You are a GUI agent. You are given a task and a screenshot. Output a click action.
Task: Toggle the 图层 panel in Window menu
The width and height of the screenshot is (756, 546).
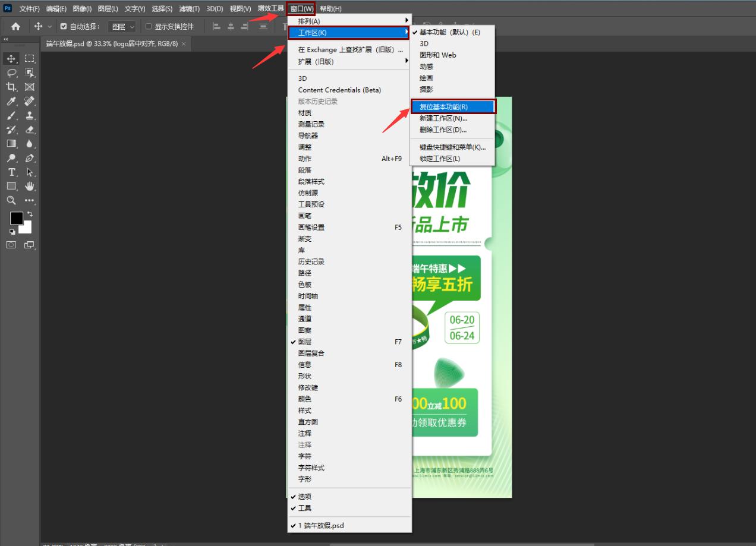(x=305, y=342)
